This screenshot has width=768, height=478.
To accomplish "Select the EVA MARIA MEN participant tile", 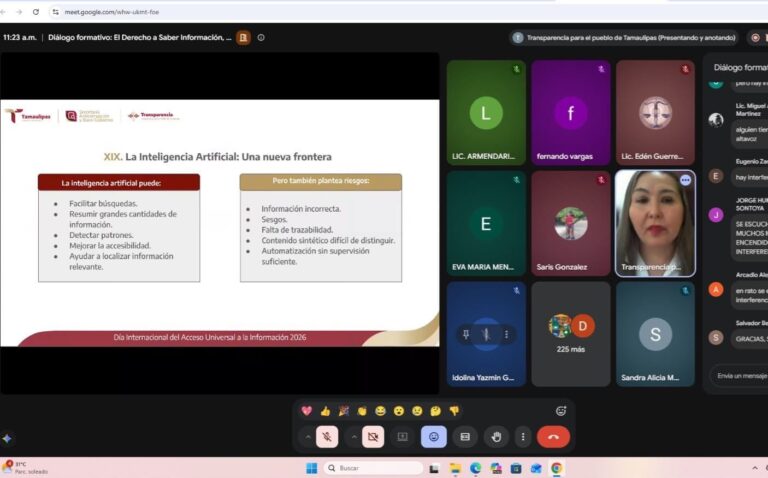I will pyautogui.click(x=486, y=223).
